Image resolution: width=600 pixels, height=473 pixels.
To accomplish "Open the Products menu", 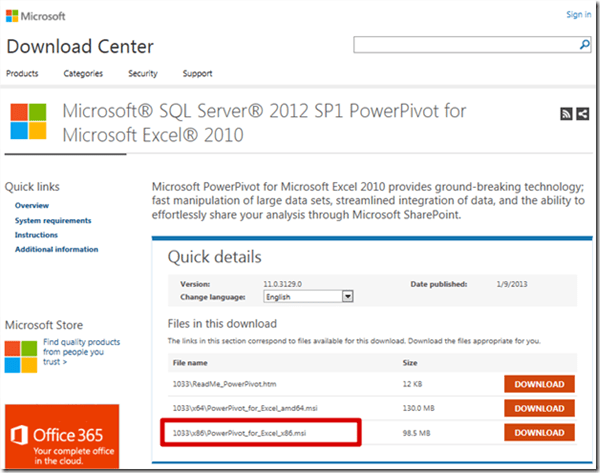I will point(22,74).
